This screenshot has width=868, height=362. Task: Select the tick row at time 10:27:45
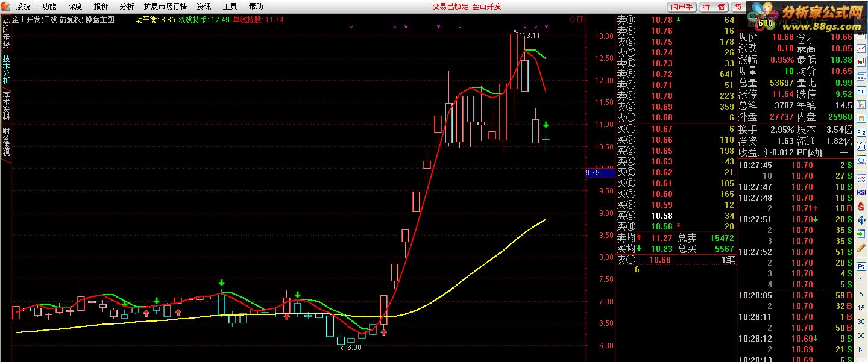[796, 165]
